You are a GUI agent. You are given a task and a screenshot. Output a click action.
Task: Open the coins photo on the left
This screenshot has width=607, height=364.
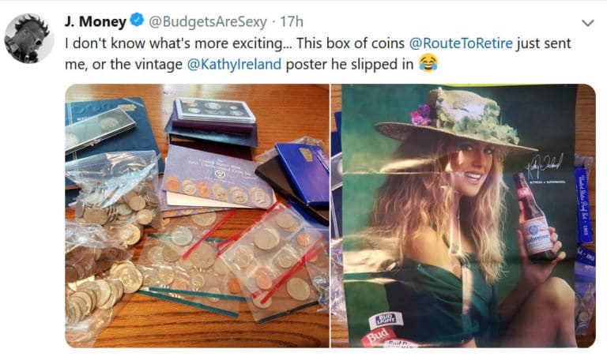pyautogui.click(x=197, y=215)
